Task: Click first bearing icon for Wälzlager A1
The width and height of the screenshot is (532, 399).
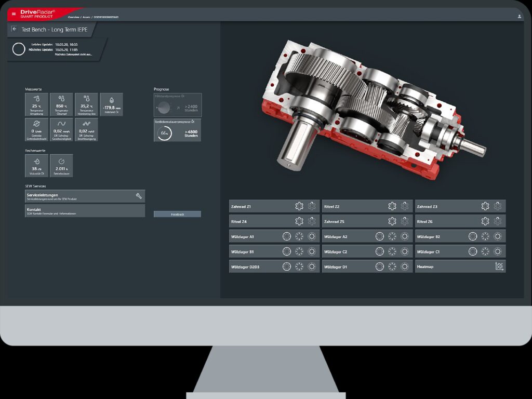Action: [x=287, y=236]
